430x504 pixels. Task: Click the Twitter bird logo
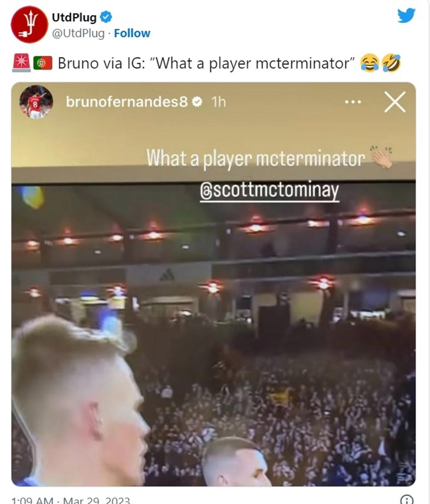pyautogui.click(x=406, y=16)
